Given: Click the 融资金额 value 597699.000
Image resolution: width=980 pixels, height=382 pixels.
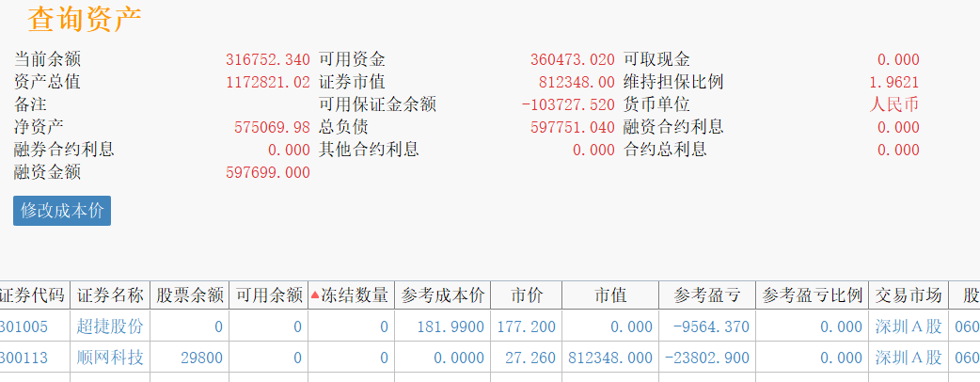Looking at the screenshot, I should pos(267,172).
